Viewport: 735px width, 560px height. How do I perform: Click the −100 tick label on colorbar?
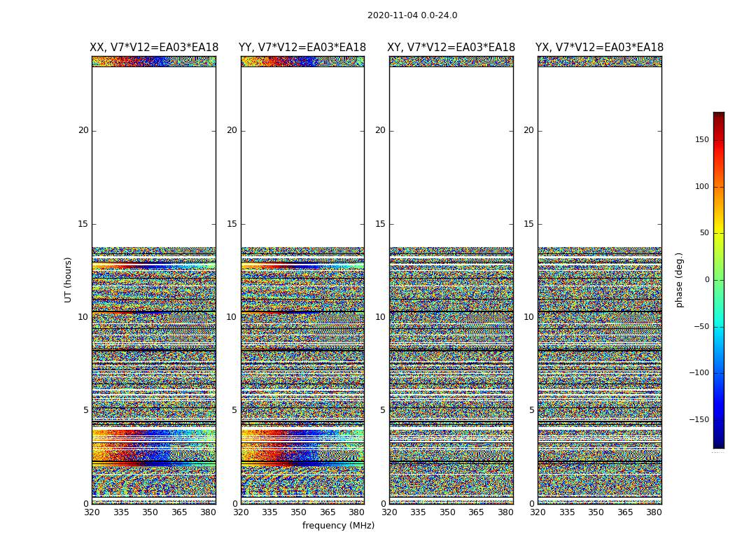(699, 372)
